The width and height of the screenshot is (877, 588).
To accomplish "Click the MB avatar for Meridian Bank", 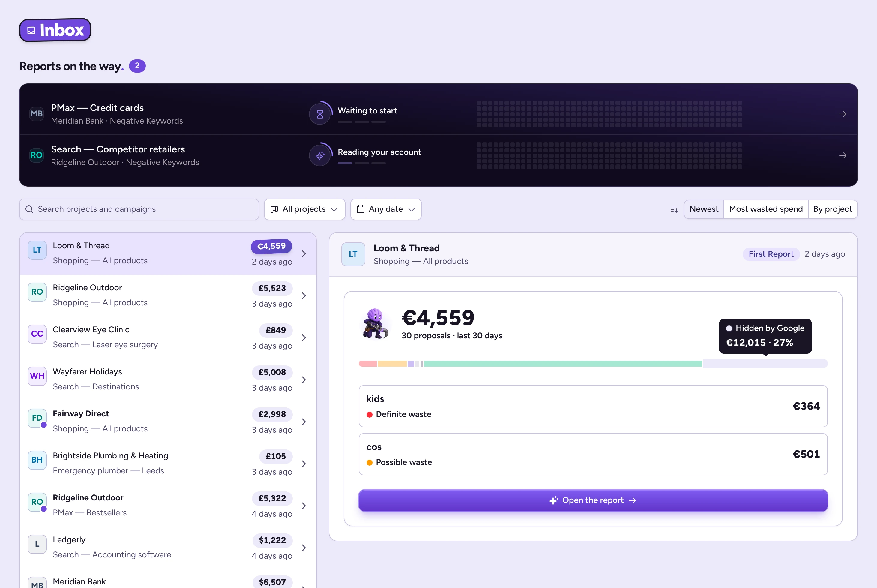I will (x=37, y=583).
